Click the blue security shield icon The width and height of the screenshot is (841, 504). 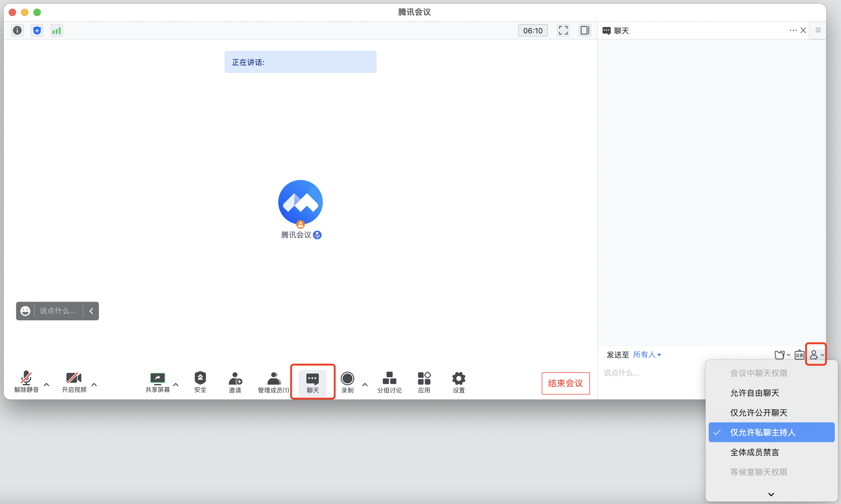click(x=37, y=31)
